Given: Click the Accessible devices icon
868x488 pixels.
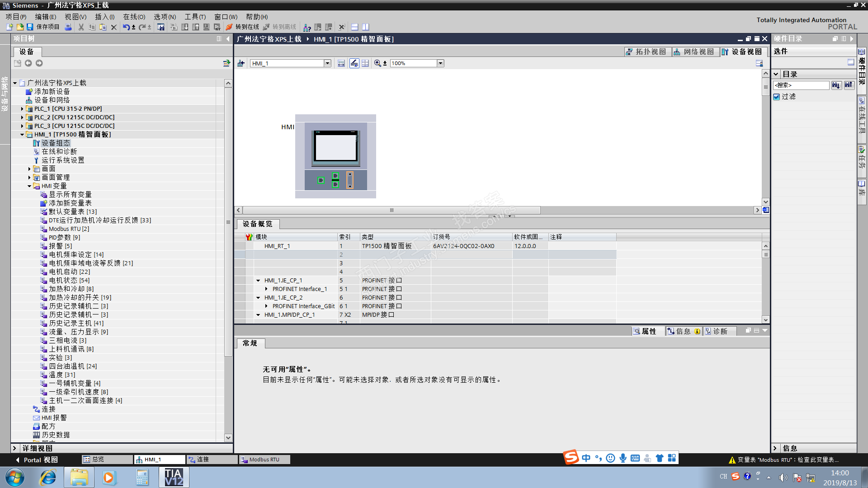Looking at the screenshot, I should [x=307, y=27].
